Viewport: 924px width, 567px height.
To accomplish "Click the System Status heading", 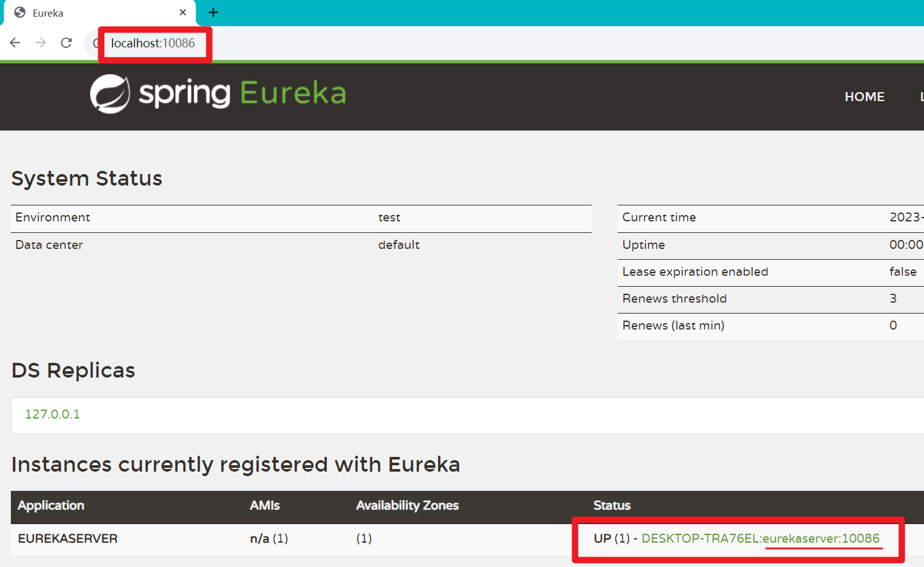I will point(87,179).
